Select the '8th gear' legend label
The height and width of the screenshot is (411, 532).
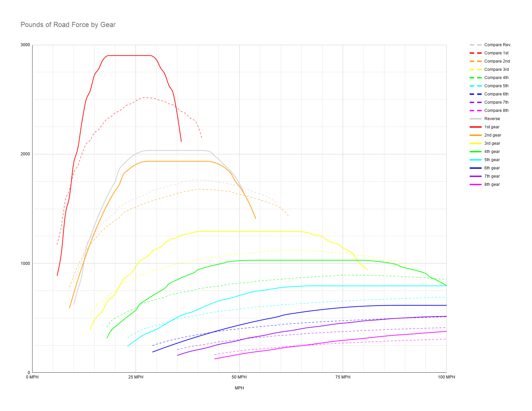tap(492, 184)
